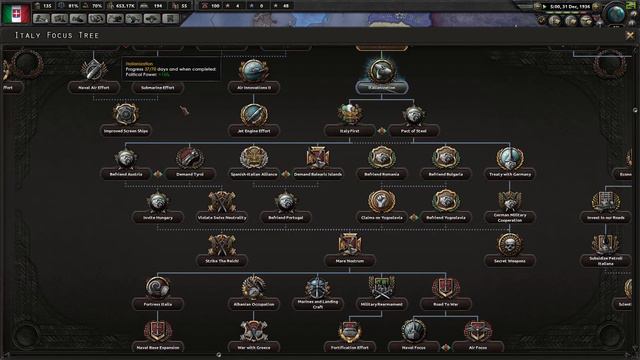
Task: Select the Invite Hungary focus
Action: pyautogui.click(x=158, y=207)
